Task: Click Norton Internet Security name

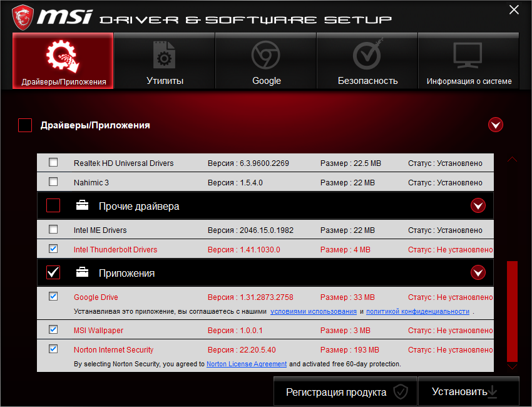Action: pos(113,349)
